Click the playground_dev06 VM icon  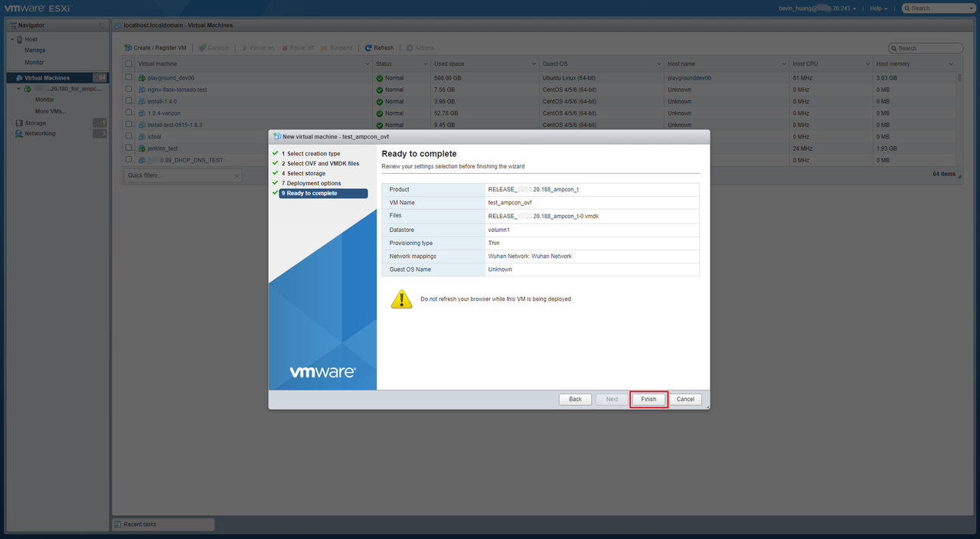point(142,78)
